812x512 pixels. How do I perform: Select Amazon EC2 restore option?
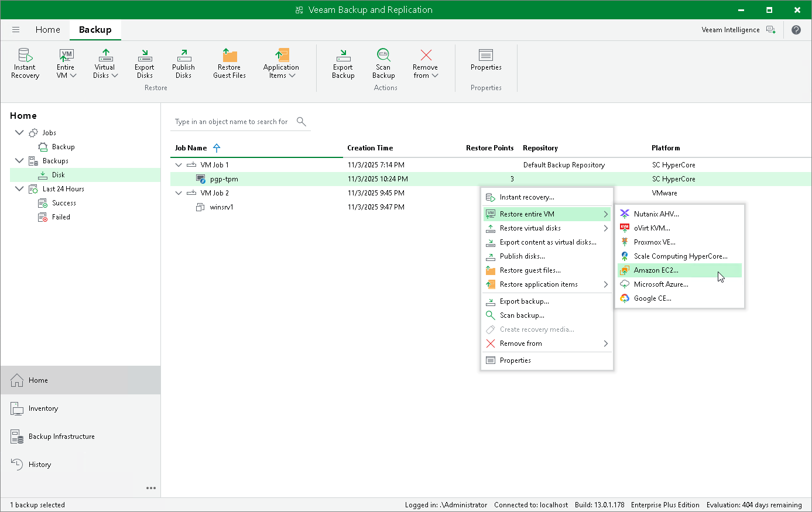680,270
